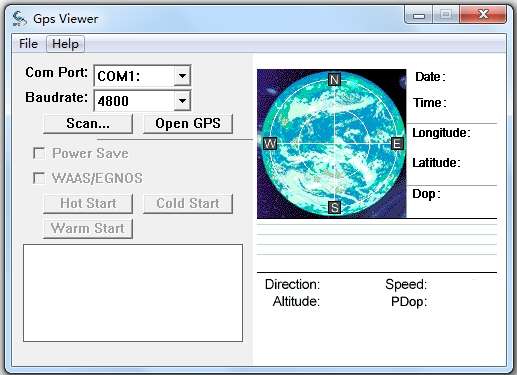This screenshot has width=517, height=375.
Task: Expand the Com Port dropdown arrow
Action: (x=182, y=76)
